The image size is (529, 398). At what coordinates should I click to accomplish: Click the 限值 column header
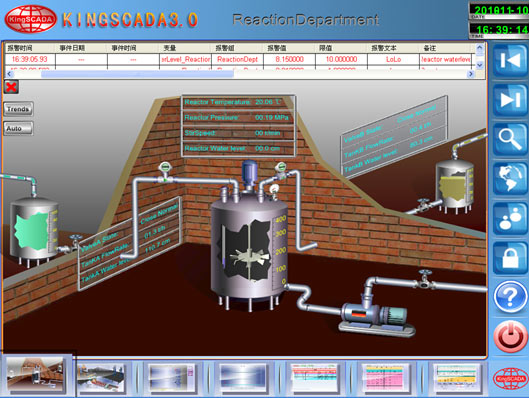tap(341, 48)
